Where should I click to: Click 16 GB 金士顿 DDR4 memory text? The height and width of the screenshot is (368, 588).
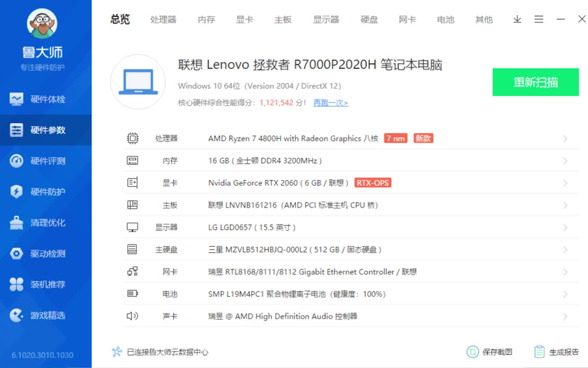point(265,160)
